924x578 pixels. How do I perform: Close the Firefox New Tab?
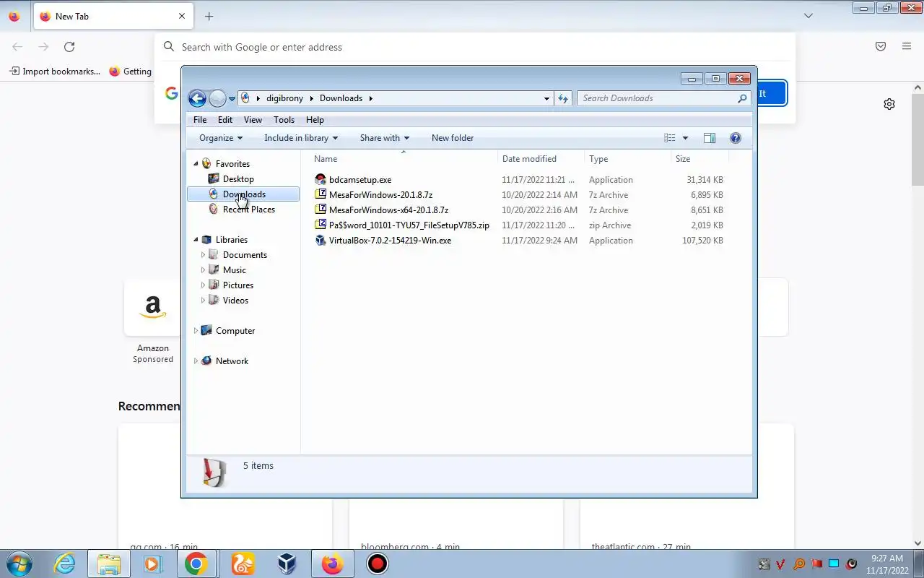pyautogui.click(x=182, y=16)
